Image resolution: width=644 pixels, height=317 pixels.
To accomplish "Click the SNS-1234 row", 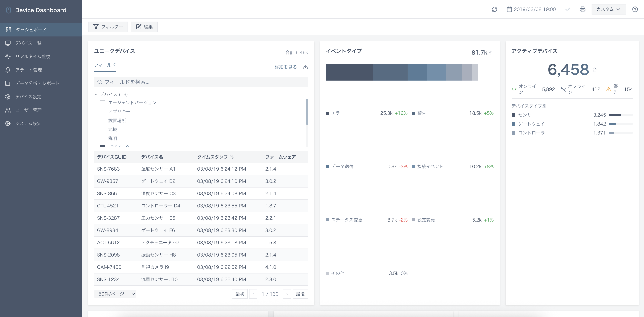I will [201, 279].
